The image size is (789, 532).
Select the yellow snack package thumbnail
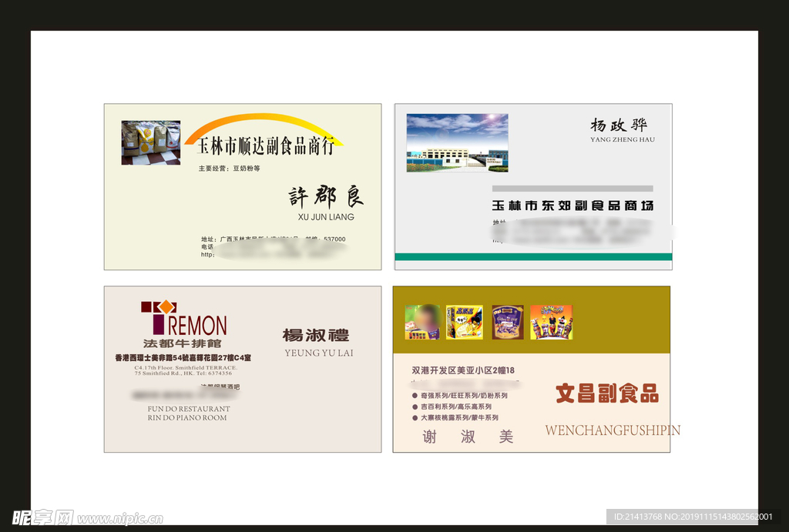[x=465, y=322]
